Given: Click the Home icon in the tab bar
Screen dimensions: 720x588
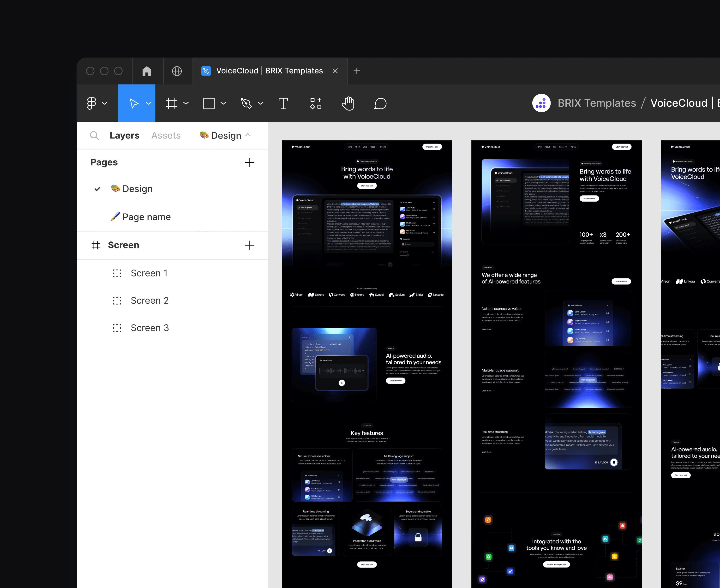Looking at the screenshot, I should pyautogui.click(x=146, y=71).
